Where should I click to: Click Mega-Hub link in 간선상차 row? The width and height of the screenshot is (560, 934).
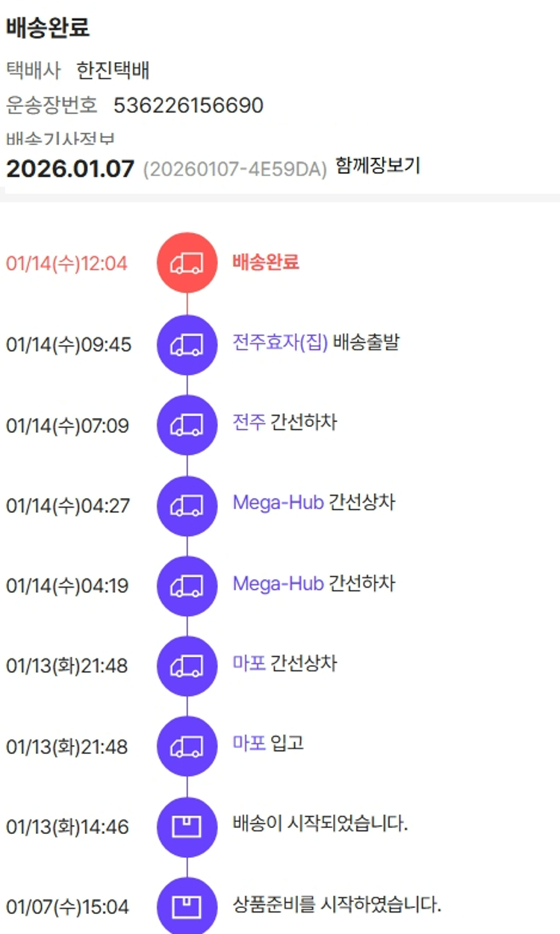coord(278,502)
